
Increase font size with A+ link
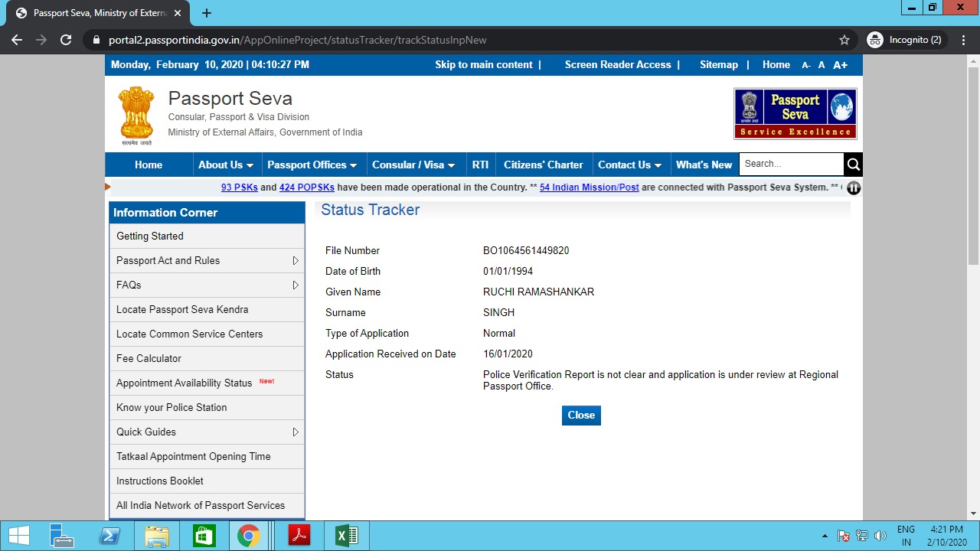pyautogui.click(x=840, y=65)
